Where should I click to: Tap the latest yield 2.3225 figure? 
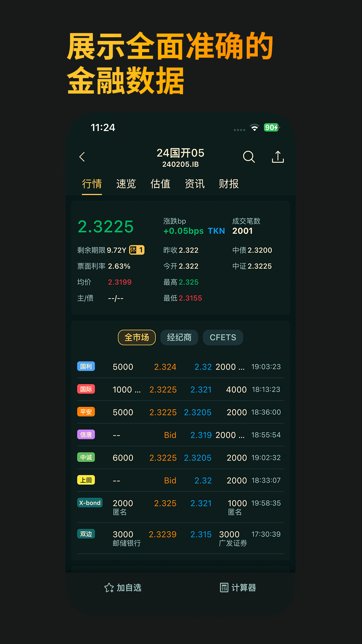[106, 227]
